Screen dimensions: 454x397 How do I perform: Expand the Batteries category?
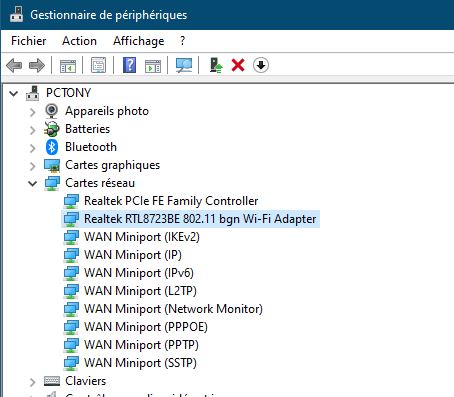[x=33, y=130]
